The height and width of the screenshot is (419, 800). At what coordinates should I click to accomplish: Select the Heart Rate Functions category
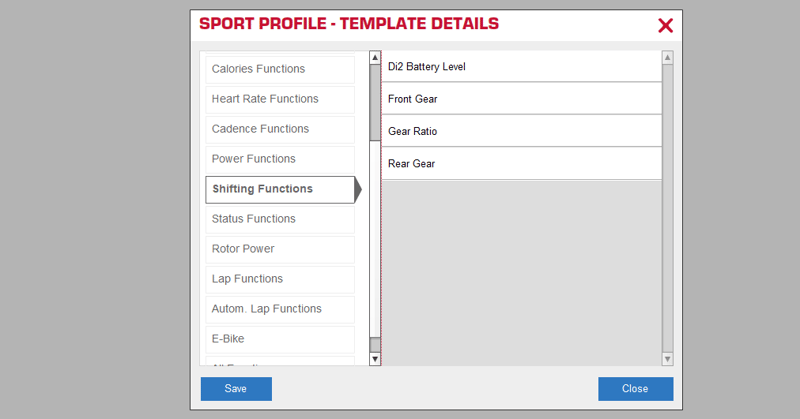(x=280, y=99)
